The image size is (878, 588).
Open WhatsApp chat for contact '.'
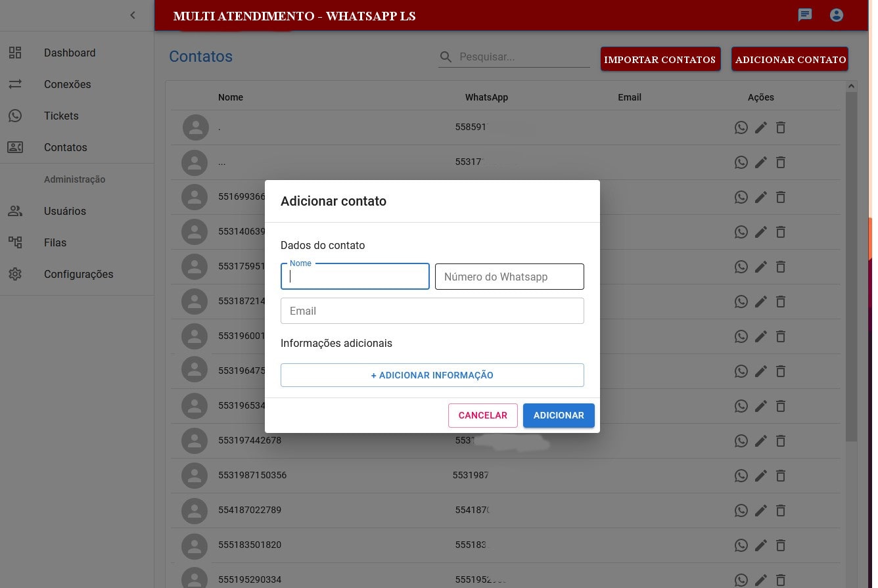741,127
